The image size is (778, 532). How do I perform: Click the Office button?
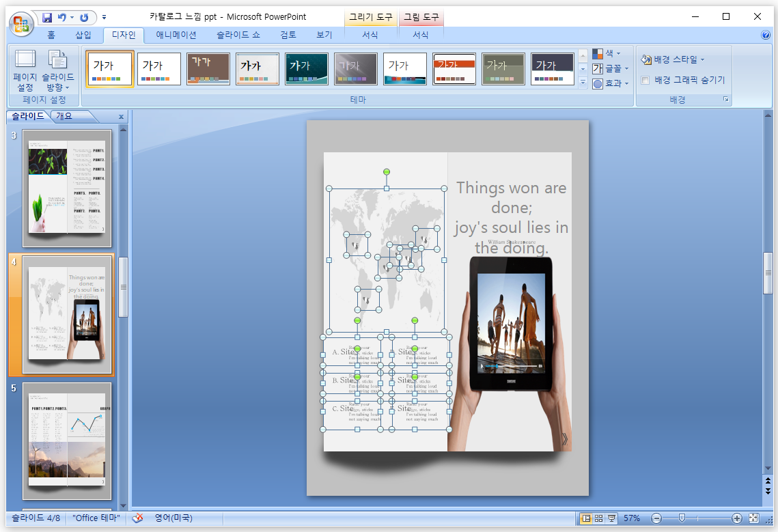click(x=21, y=23)
